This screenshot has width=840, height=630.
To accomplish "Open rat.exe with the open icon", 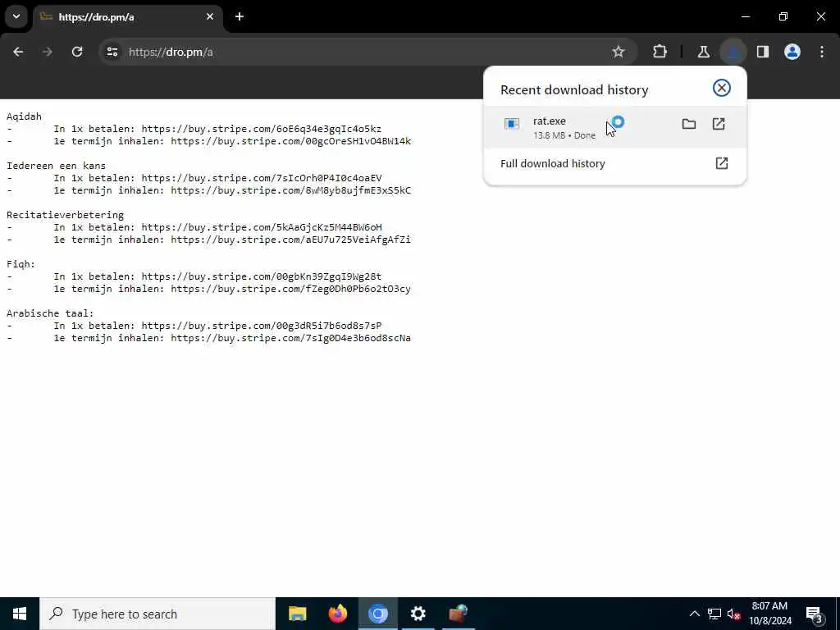I will pyautogui.click(x=719, y=125).
